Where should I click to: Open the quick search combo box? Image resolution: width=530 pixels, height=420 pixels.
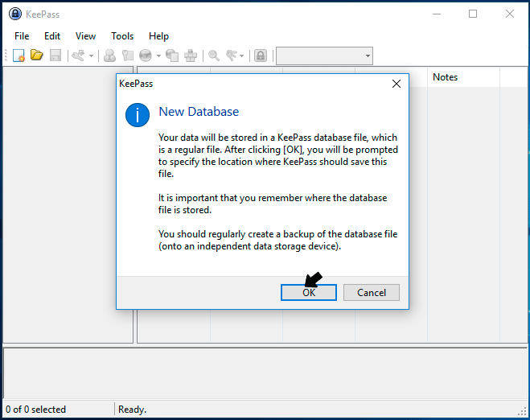[x=324, y=56]
